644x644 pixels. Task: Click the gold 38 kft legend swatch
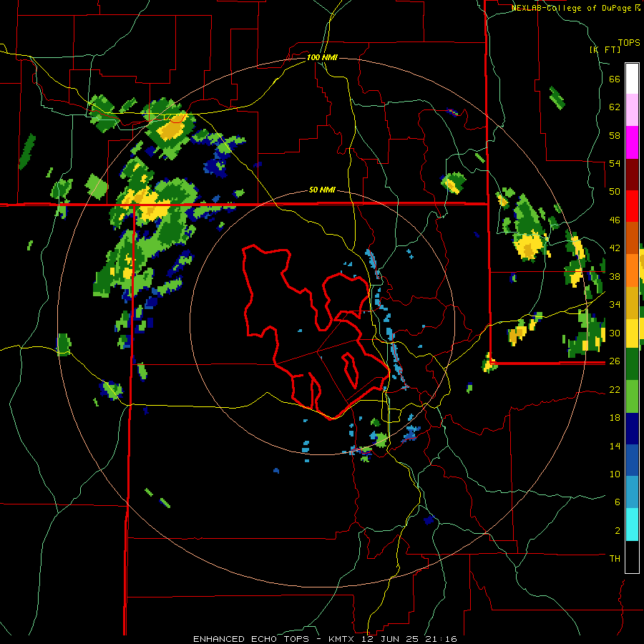tap(632, 302)
